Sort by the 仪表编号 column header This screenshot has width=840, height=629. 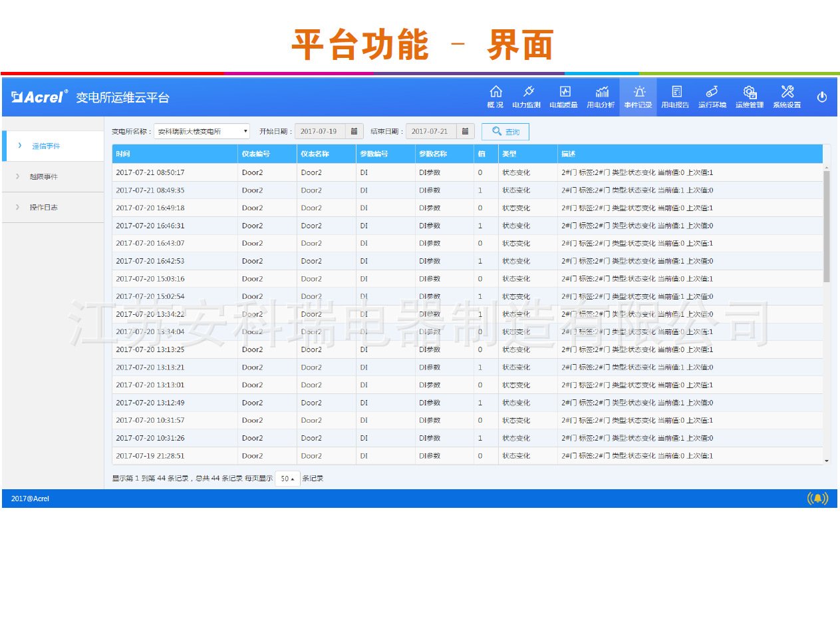(x=267, y=154)
